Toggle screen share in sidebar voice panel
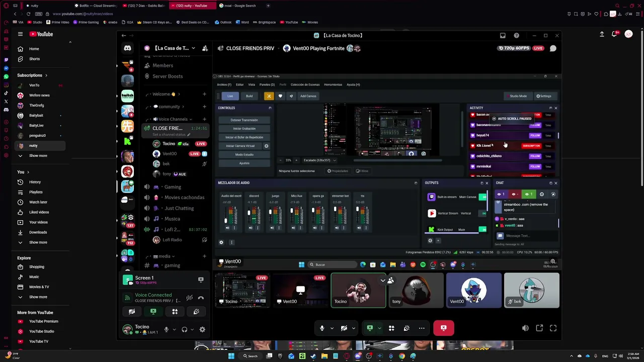This screenshot has height=362, width=644. (153, 312)
